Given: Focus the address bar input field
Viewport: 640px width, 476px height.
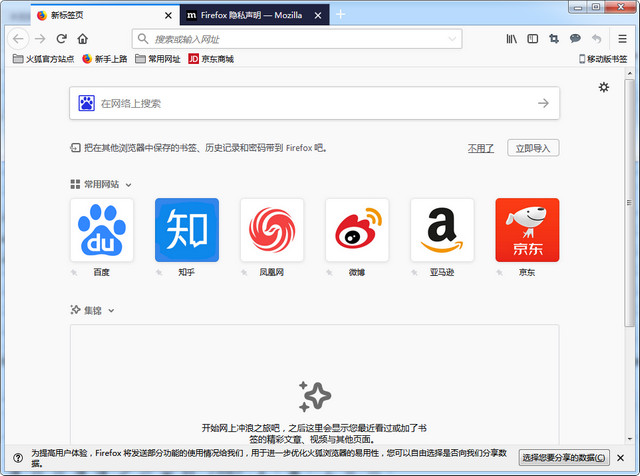Looking at the screenshot, I should coord(297,39).
